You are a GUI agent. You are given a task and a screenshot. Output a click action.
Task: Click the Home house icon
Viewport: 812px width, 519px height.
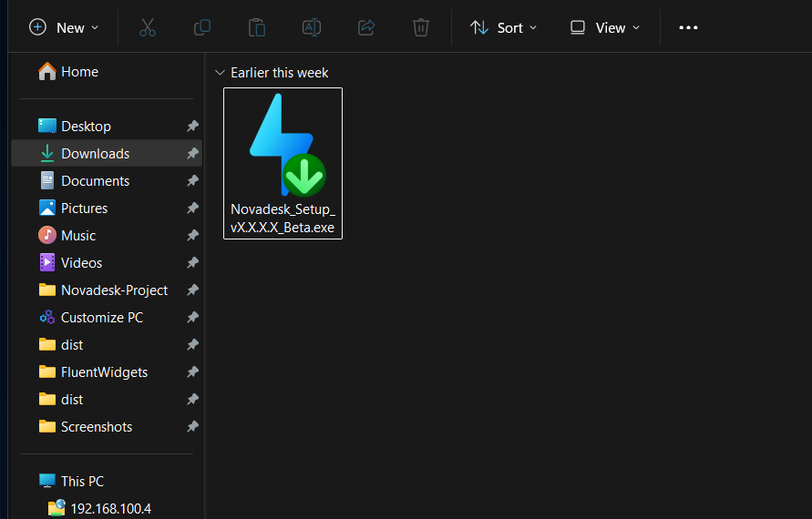coord(47,71)
